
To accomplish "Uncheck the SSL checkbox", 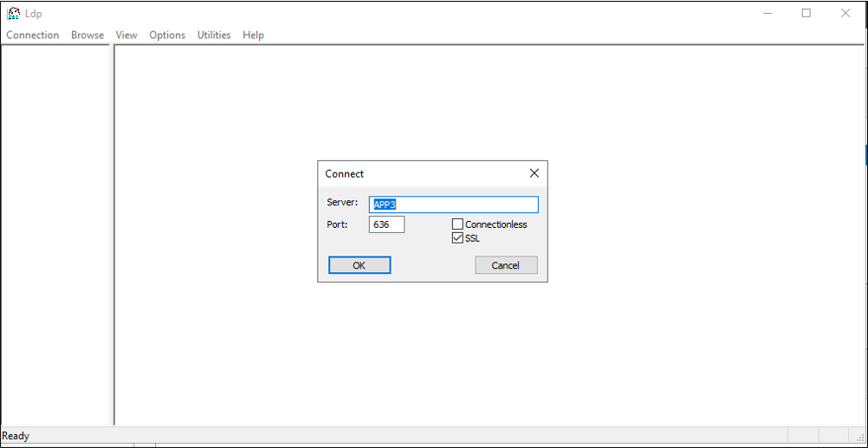I will point(458,237).
